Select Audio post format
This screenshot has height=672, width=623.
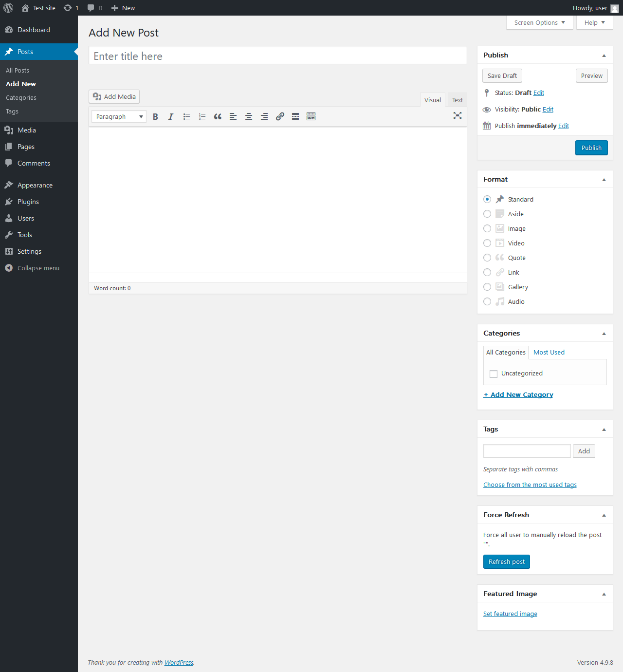(x=487, y=301)
